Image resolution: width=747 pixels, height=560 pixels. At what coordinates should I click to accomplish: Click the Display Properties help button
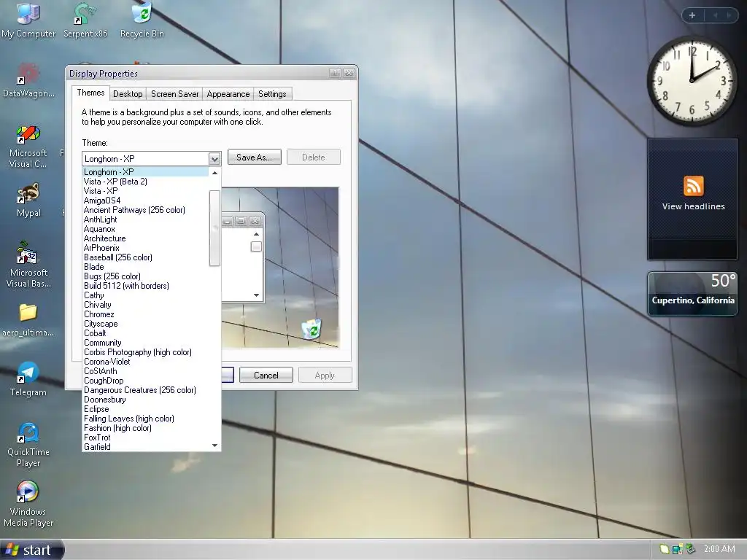(x=335, y=73)
